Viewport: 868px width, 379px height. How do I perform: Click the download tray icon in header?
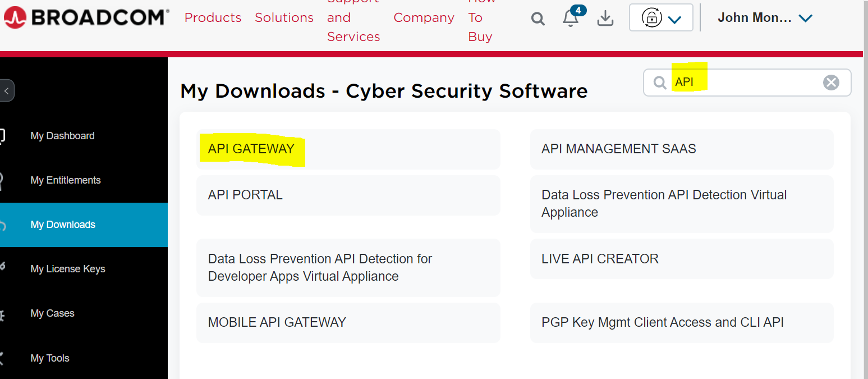point(605,19)
